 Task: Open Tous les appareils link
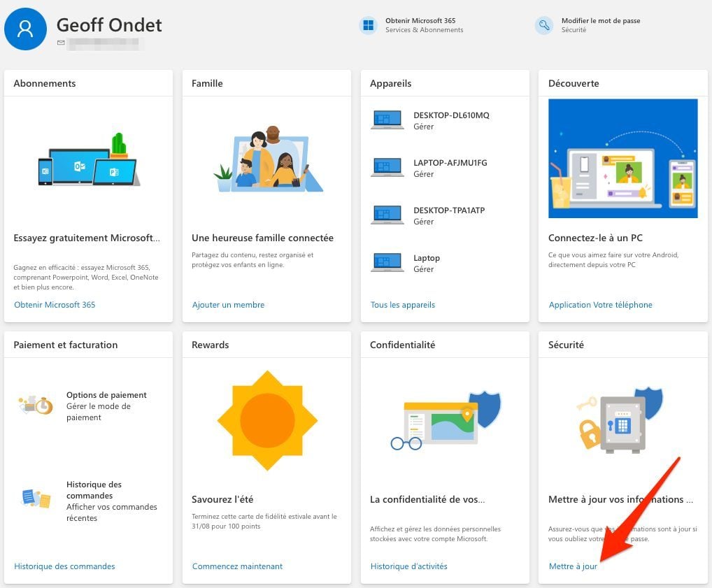click(x=402, y=305)
